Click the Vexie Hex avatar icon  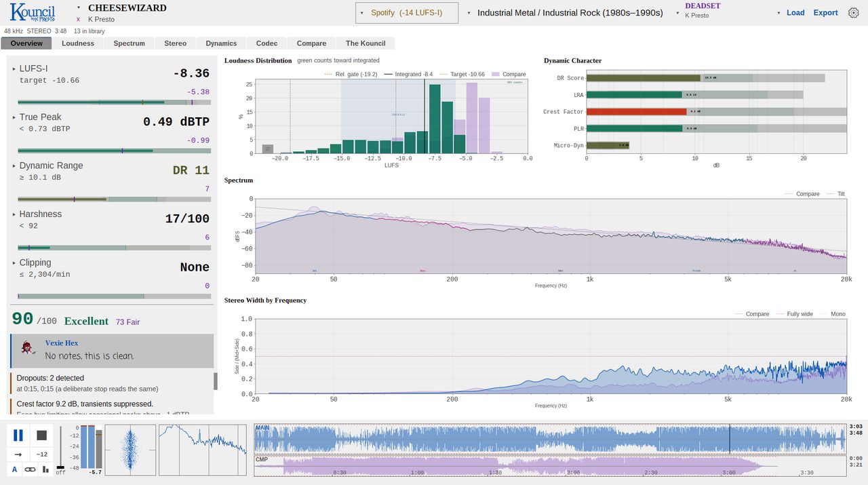[x=27, y=347]
